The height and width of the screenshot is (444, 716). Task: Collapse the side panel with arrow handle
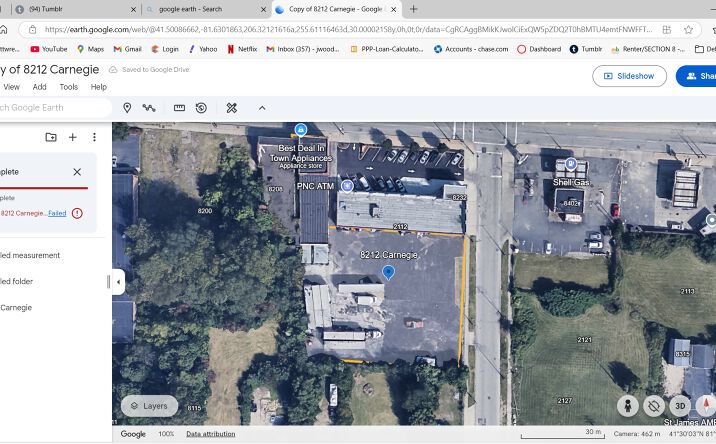coord(118,282)
